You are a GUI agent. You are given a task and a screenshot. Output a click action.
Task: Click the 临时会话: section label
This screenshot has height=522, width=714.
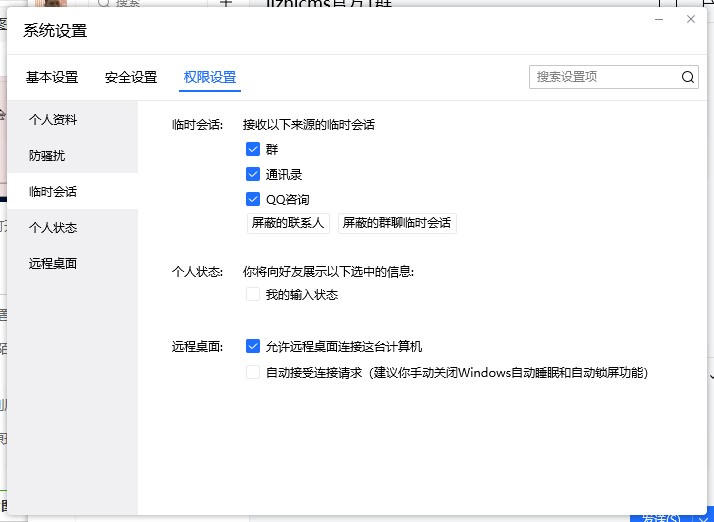[x=197, y=124]
